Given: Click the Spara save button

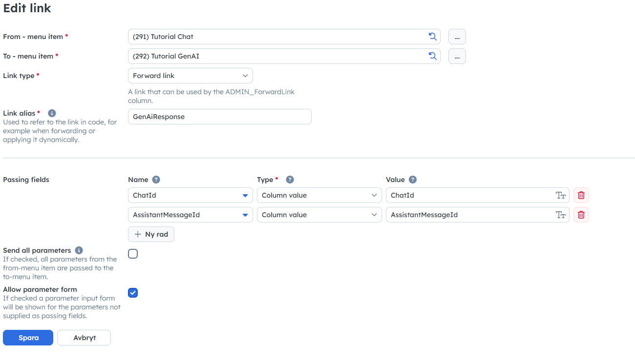Looking at the screenshot, I should click(28, 338).
